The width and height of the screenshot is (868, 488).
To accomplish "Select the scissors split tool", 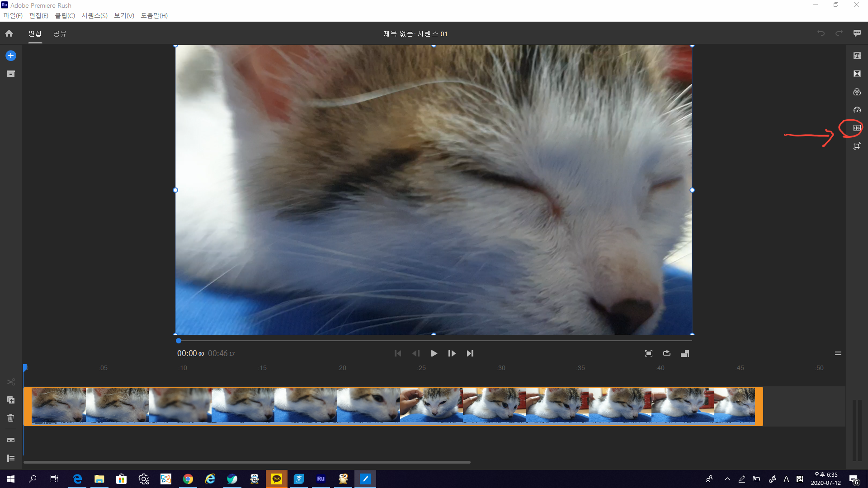I will 11,382.
